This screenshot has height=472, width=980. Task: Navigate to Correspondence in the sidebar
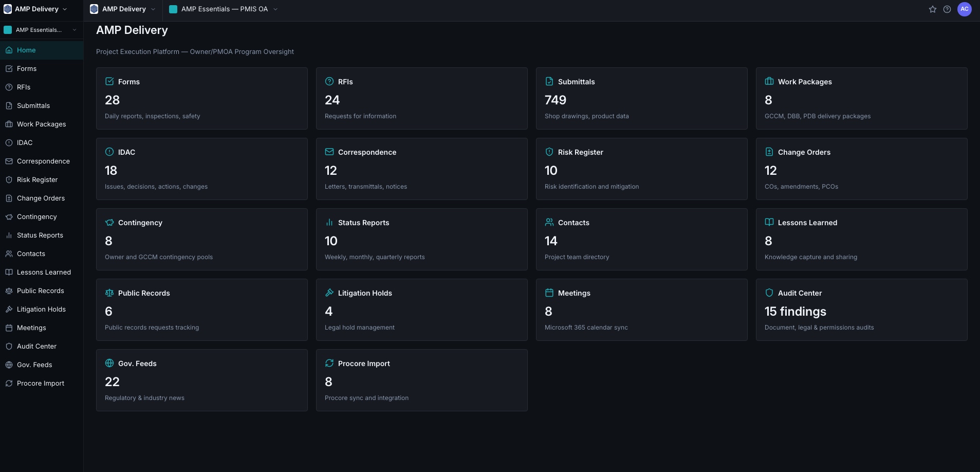pyautogui.click(x=42, y=161)
